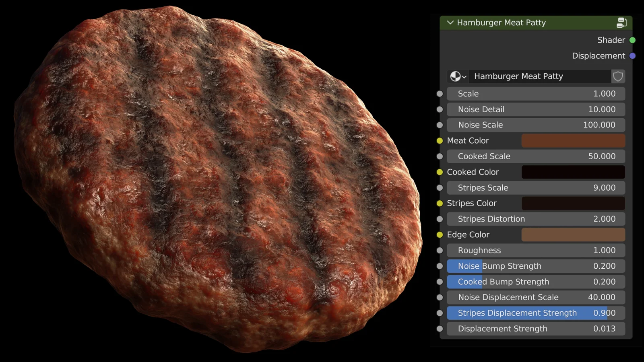
Task: Click the Meat Color input socket
Action: 440,141
